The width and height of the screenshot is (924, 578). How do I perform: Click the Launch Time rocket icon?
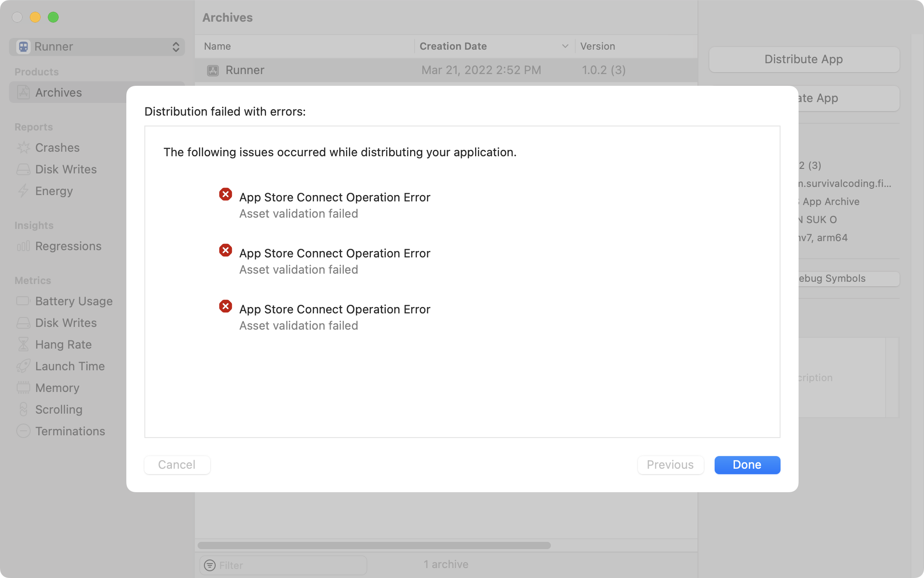(x=23, y=366)
